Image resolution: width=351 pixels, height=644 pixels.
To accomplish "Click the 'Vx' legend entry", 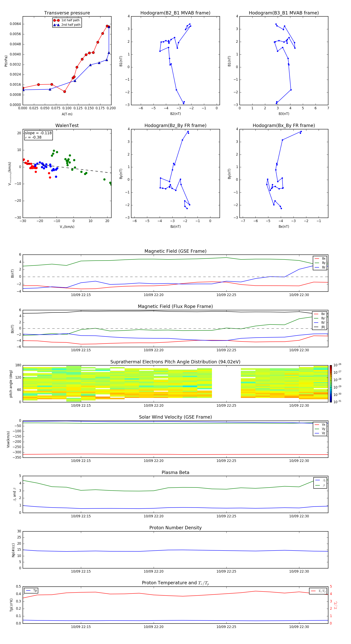I will pos(320,424).
